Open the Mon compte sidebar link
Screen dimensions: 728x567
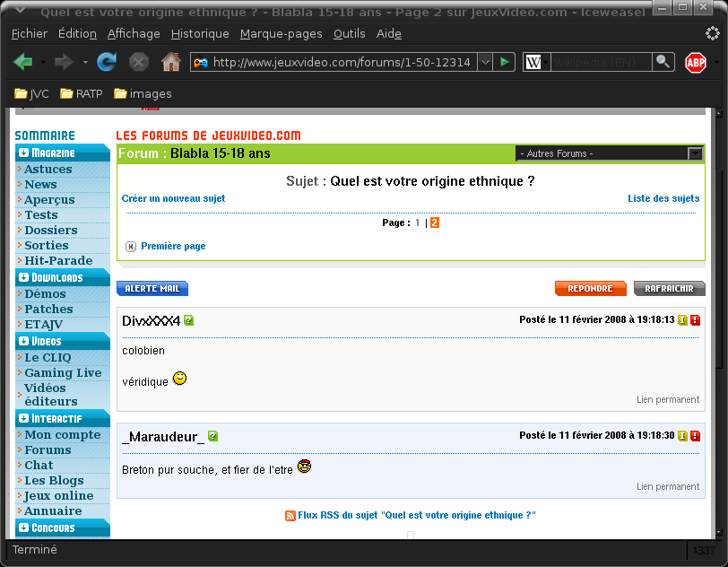[63, 435]
